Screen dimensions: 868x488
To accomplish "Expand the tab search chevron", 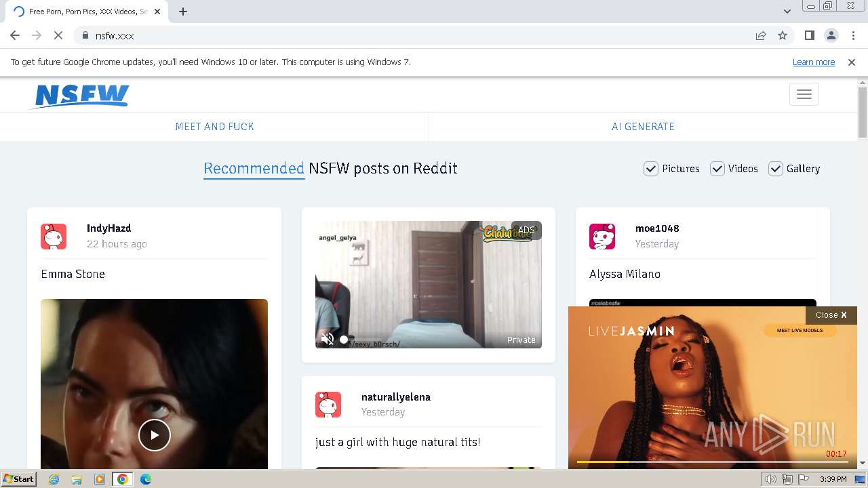I will (787, 12).
